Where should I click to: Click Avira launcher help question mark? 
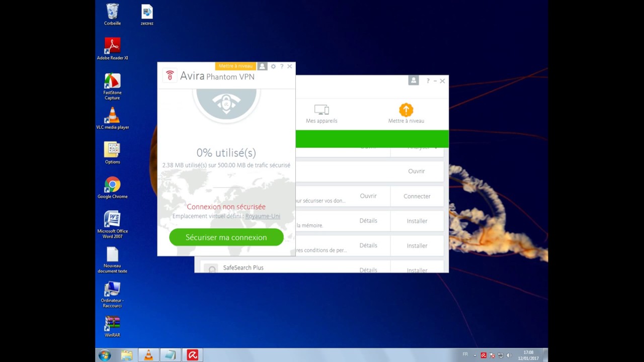[x=428, y=81]
